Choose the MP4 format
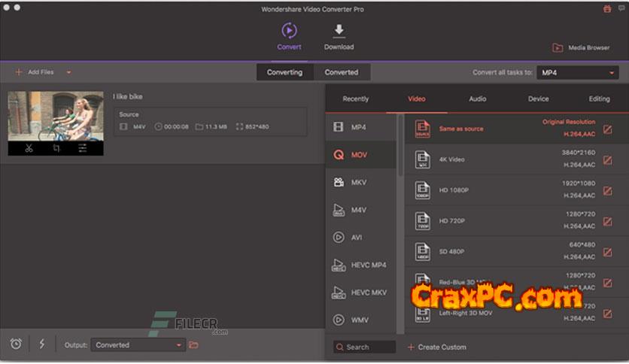Viewport: 629px width, 364px height. (x=360, y=127)
